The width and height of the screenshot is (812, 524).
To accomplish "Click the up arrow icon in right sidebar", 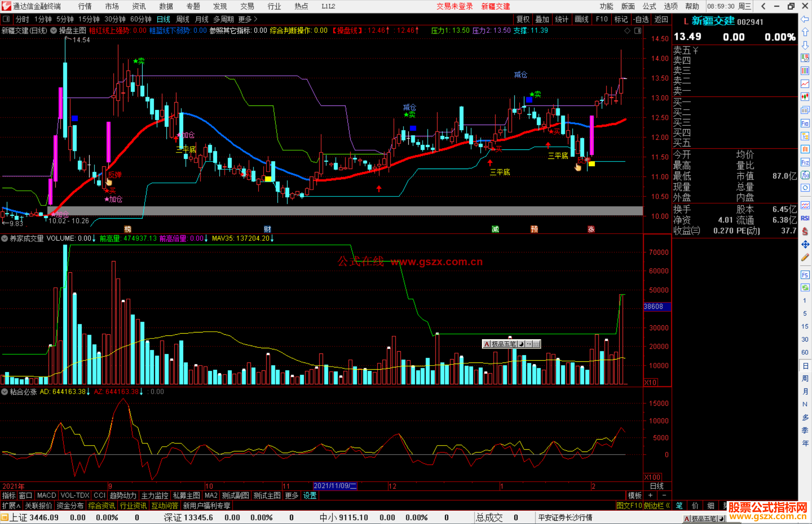I will pyautogui.click(x=805, y=32).
